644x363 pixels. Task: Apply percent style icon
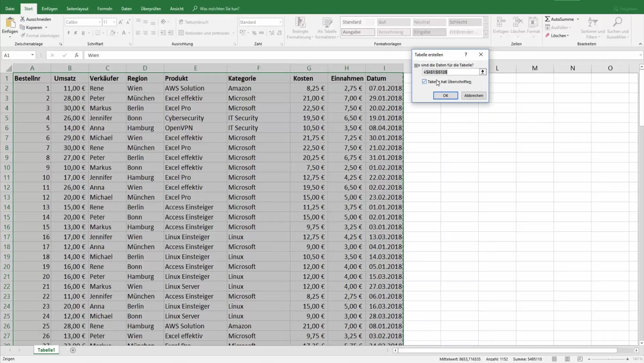[254, 33]
